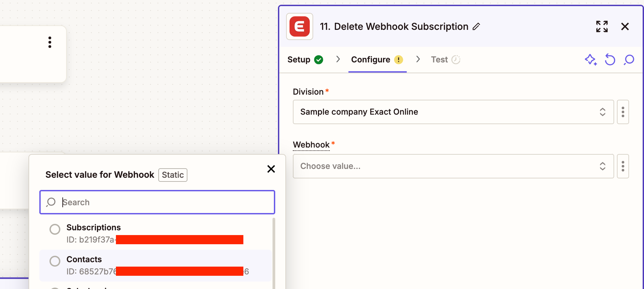Click the magnifier icon in Search field
This screenshot has height=289, width=644.
[x=51, y=202]
